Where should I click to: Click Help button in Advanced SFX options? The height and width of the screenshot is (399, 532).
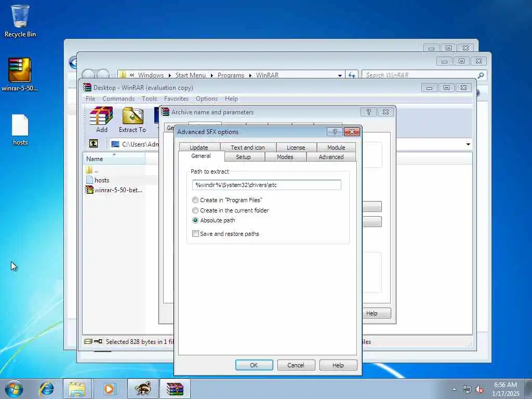(338, 365)
